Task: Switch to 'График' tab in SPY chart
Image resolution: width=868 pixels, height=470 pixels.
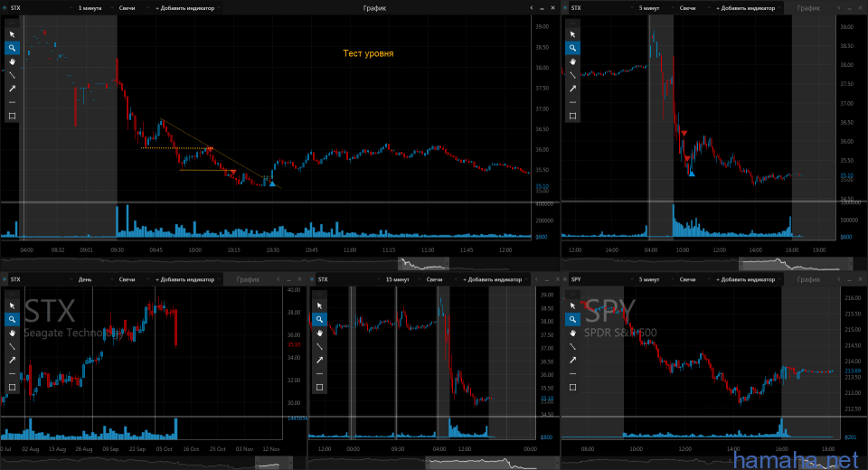Action: [808, 279]
